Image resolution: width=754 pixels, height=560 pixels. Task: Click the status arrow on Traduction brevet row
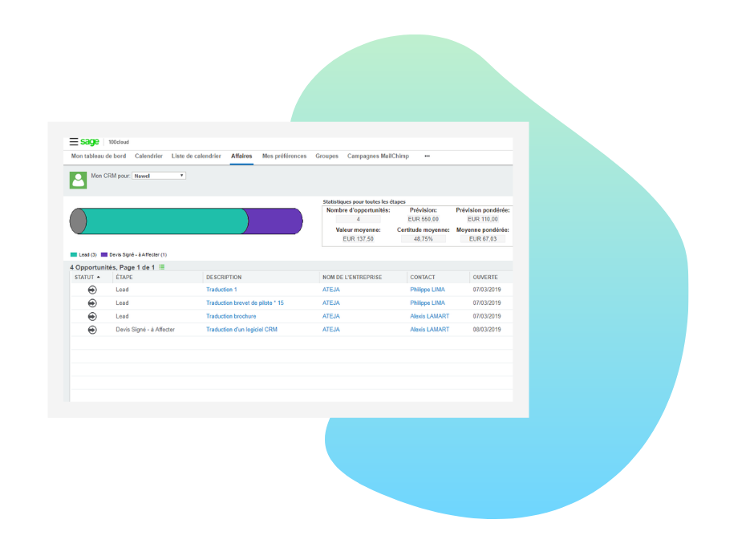click(x=91, y=303)
